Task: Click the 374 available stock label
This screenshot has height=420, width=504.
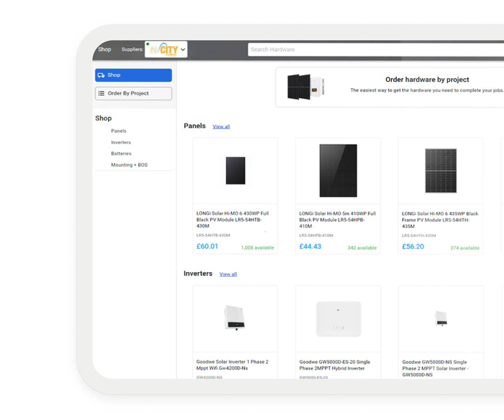Action: 465,248
